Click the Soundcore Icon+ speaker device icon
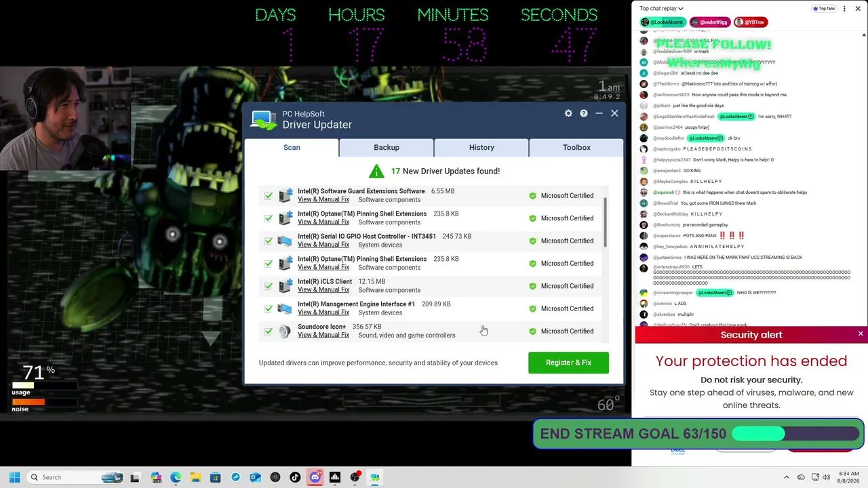 click(285, 331)
